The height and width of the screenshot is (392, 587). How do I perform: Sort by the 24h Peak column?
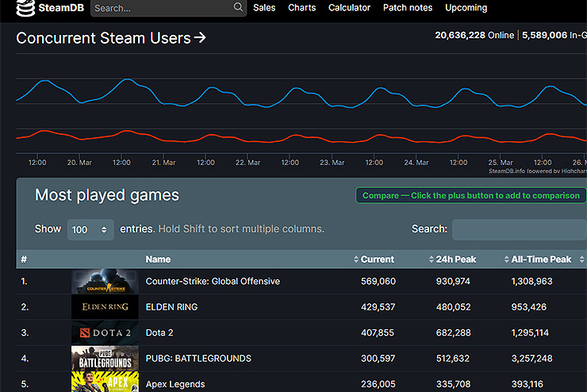pyautogui.click(x=455, y=259)
